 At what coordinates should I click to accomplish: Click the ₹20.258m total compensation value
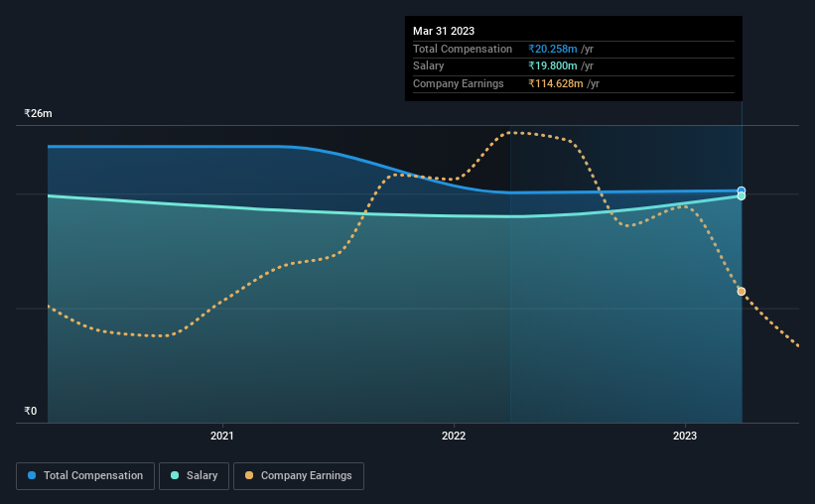(x=553, y=49)
